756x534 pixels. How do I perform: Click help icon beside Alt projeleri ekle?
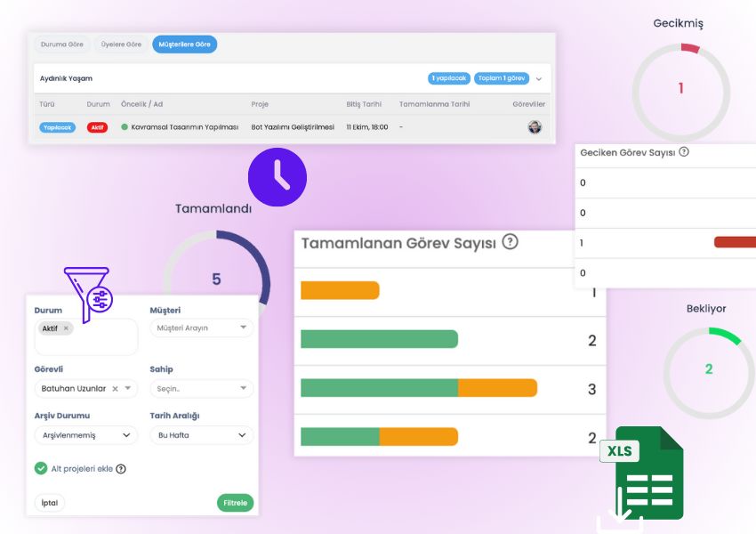121,469
